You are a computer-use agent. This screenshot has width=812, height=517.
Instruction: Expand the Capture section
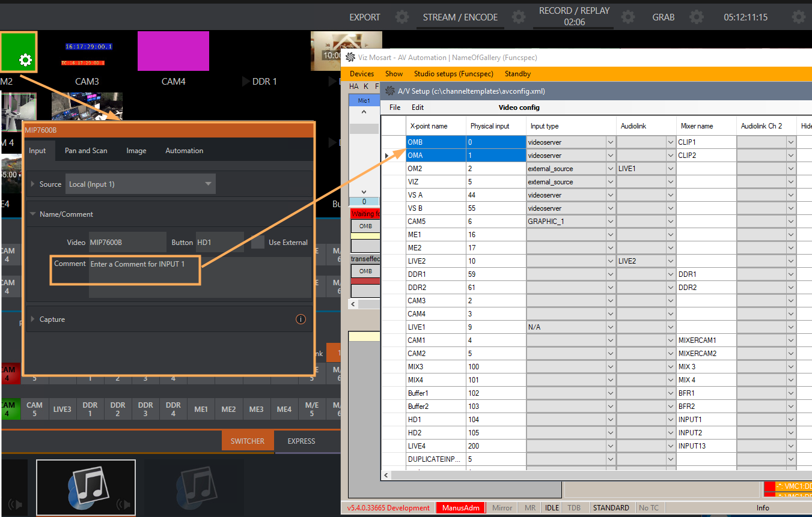pyautogui.click(x=33, y=319)
